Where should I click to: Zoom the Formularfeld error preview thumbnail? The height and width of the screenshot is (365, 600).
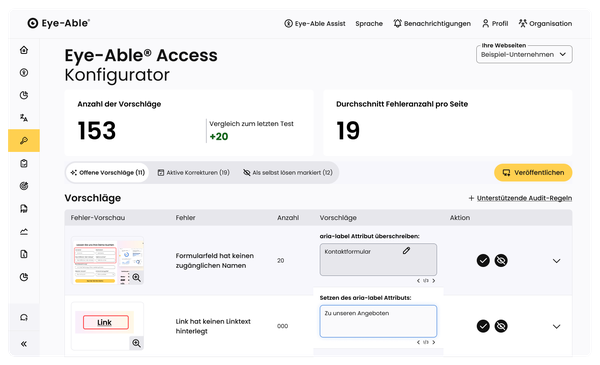click(136, 277)
